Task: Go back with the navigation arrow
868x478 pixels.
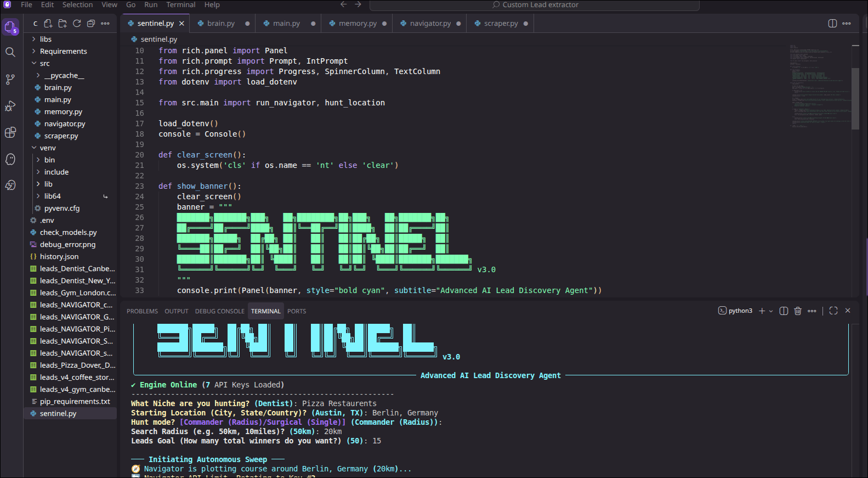Action: (x=344, y=4)
